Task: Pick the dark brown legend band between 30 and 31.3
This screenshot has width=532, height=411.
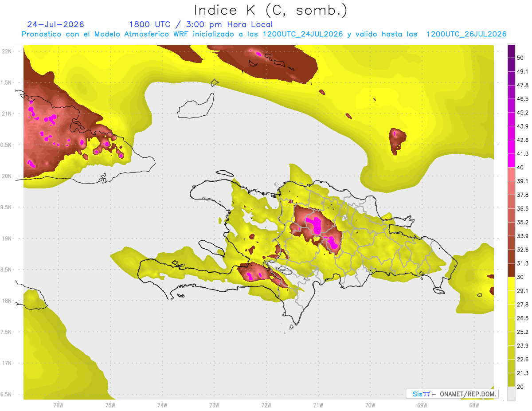Action: pyautogui.click(x=511, y=270)
